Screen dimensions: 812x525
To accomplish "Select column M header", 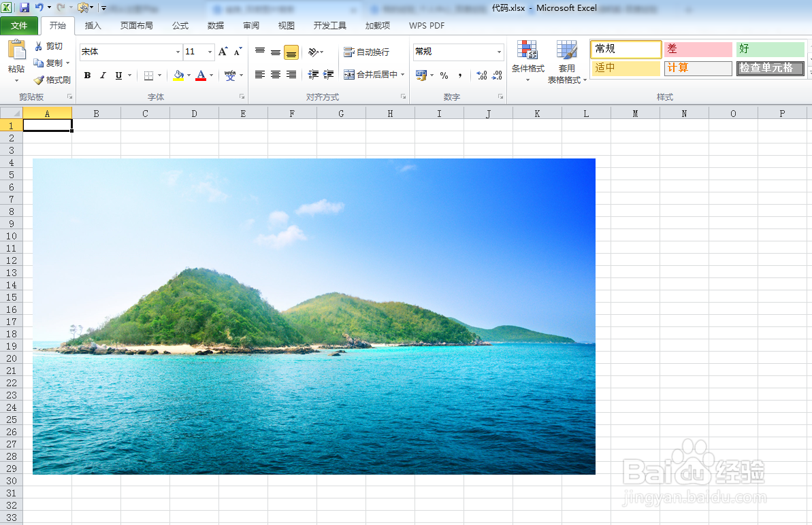I will pyautogui.click(x=635, y=114).
